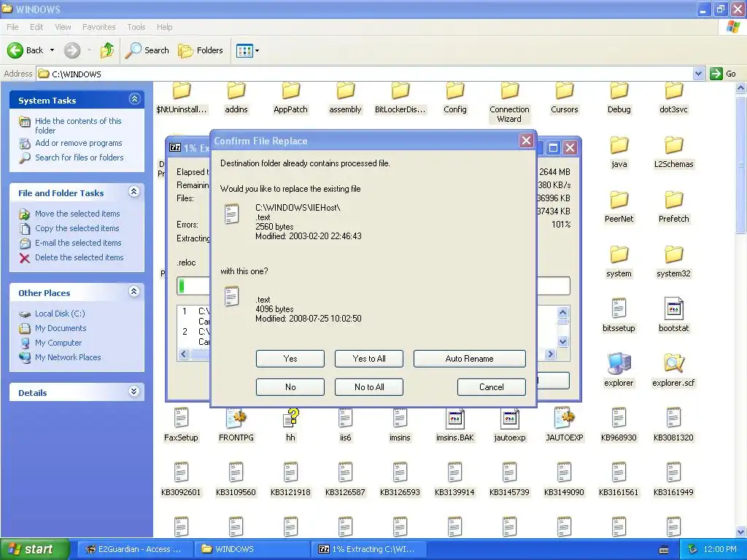The image size is (747, 560).
Task: Choose No to All
Action: pyautogui.click(x=368, y=387)
